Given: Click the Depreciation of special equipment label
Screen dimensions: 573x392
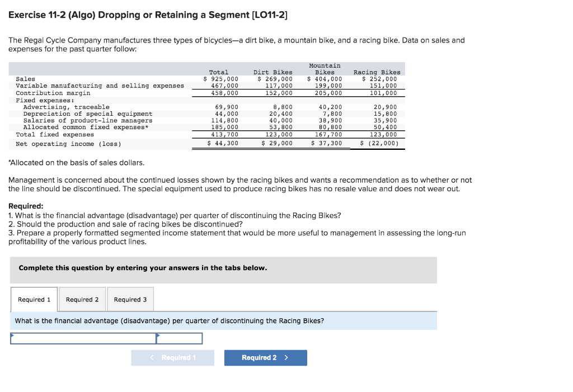Looking at the screenshot, I should (x=88, y=114).
